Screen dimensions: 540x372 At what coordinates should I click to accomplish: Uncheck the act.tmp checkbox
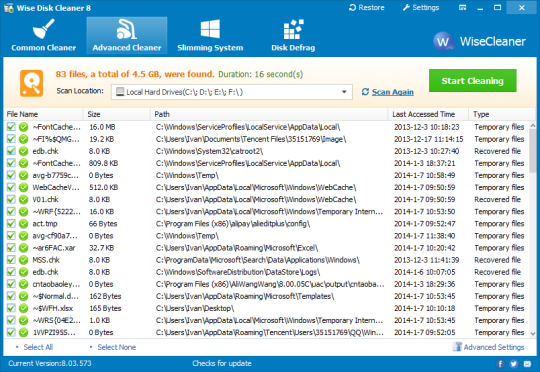coord(11,224)
